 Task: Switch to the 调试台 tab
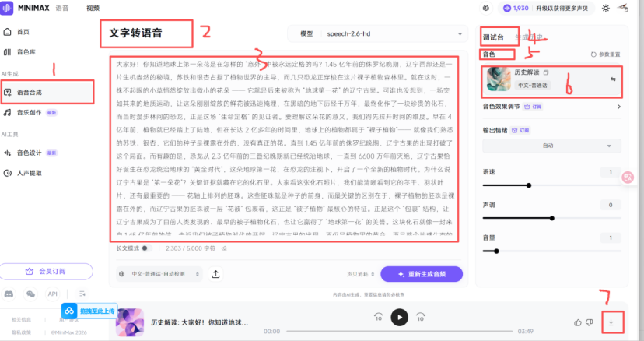click(x=493, y=37)
